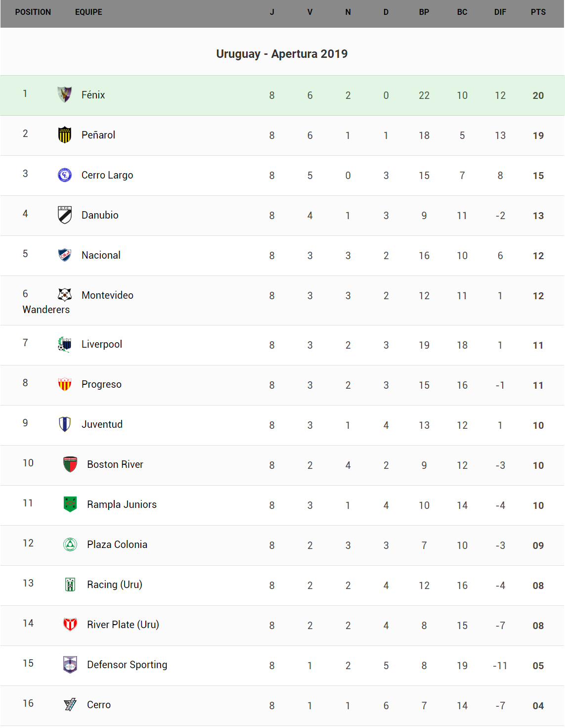Viewport: 565px width, 728px height.
Task: Click the Cerro Largo round blue crest
Action: [x=65, y=175]
